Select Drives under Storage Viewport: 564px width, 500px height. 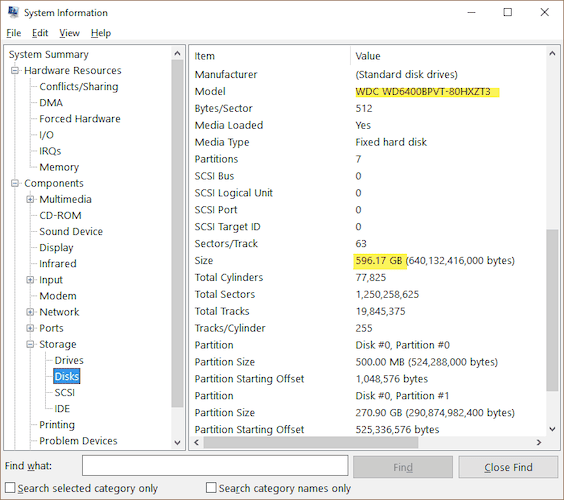69,360
